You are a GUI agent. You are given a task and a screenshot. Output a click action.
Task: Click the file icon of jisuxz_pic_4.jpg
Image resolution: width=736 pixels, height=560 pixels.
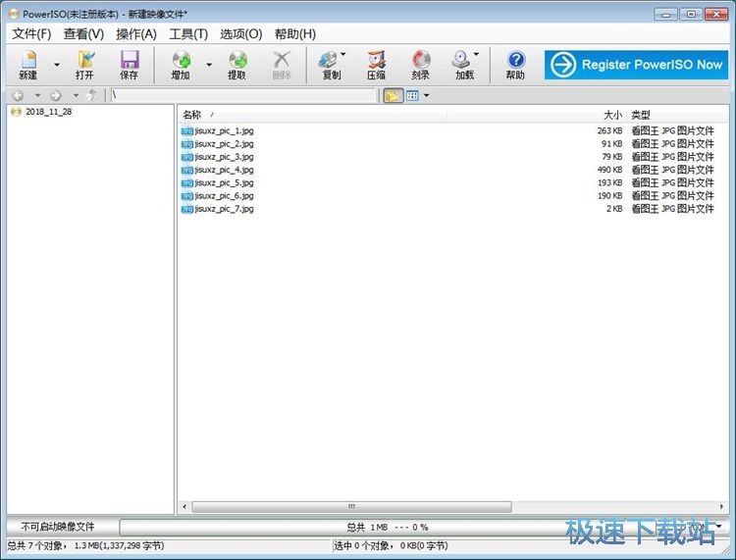(x=186, y=170)
